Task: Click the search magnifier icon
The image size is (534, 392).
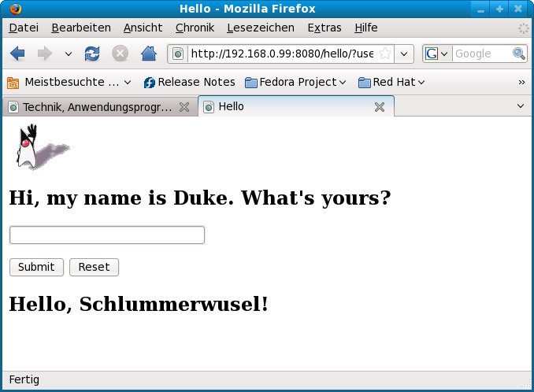Action: (x=519, y=54)
